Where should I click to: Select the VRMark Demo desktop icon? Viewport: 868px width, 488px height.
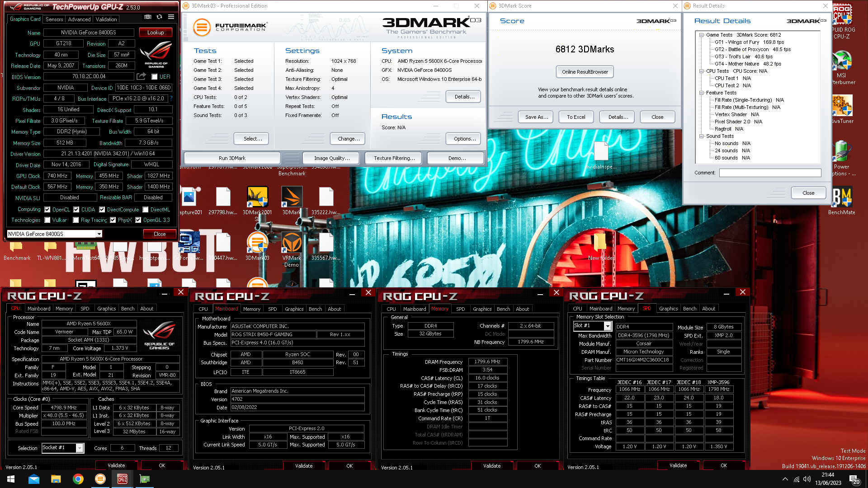tap(292, 249)
